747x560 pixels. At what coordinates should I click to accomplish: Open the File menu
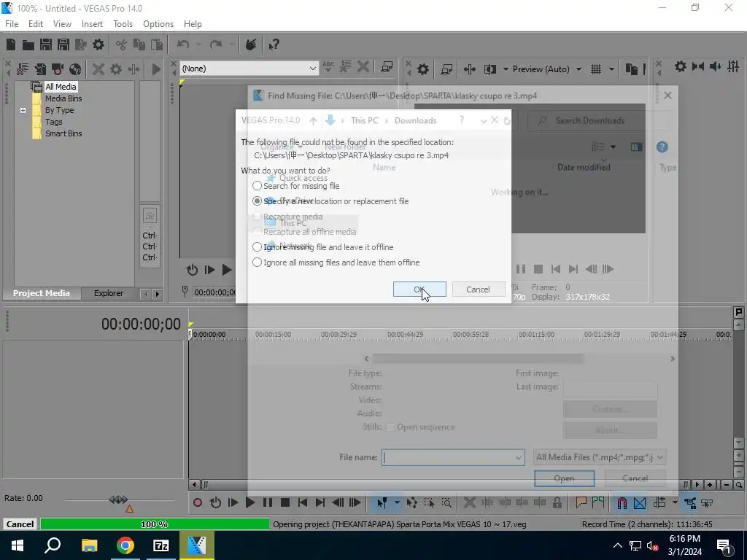click(x=12, y=24)
